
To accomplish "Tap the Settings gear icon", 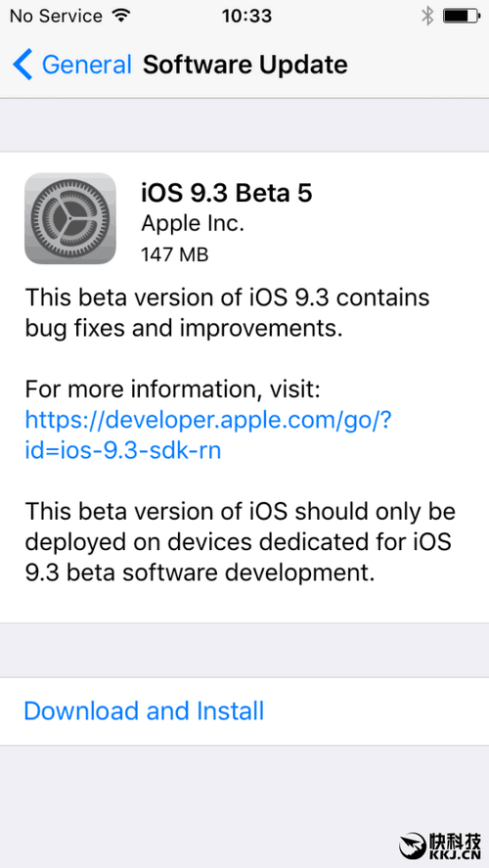I will 70,218.
